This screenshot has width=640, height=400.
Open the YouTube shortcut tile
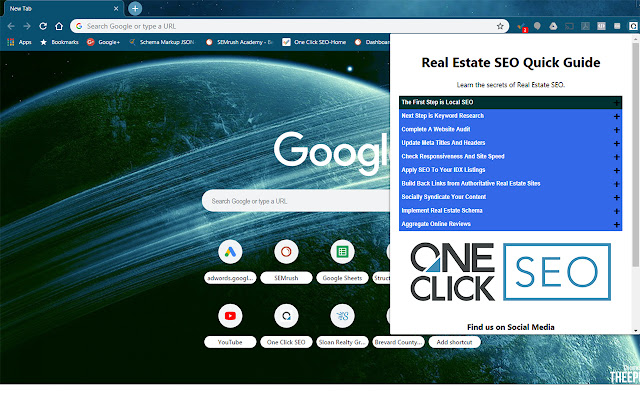(230, 327)
